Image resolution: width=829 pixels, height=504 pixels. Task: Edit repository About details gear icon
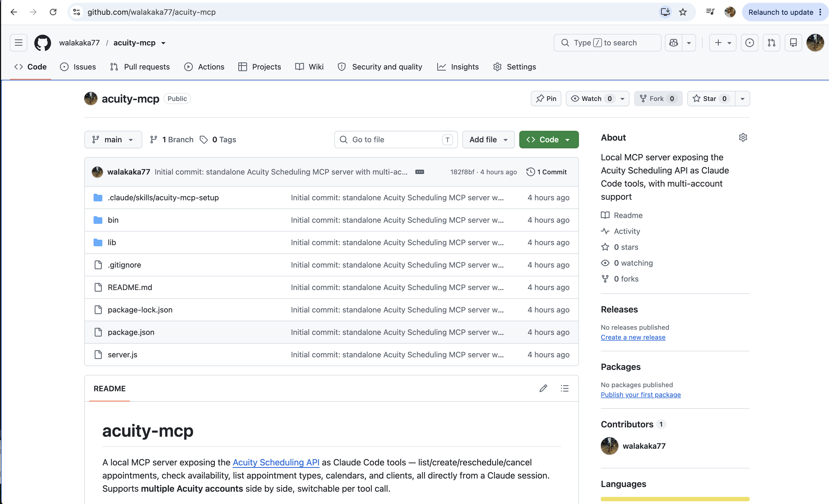point(743,137)
